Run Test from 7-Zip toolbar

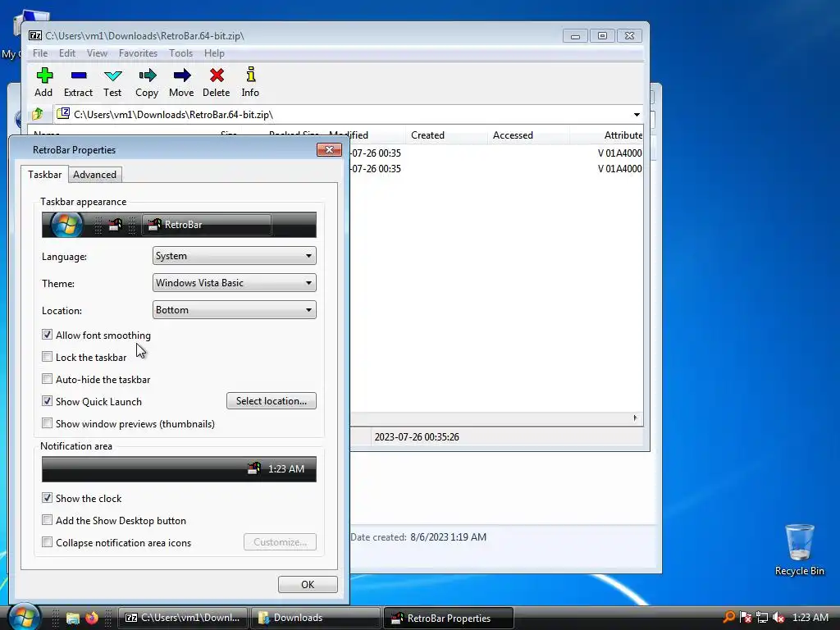pyautogui.click(x=112, y=82)
